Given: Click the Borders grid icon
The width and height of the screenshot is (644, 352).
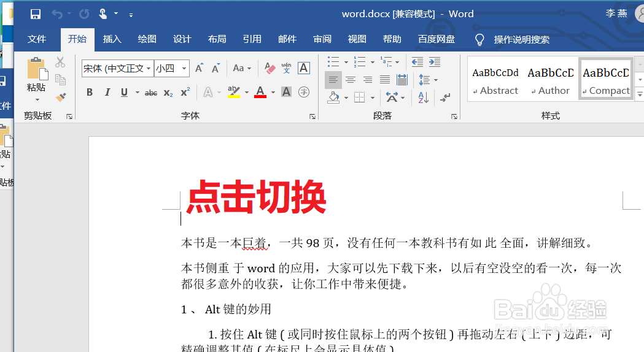Looking at the screenshot, I should point(359,98).
